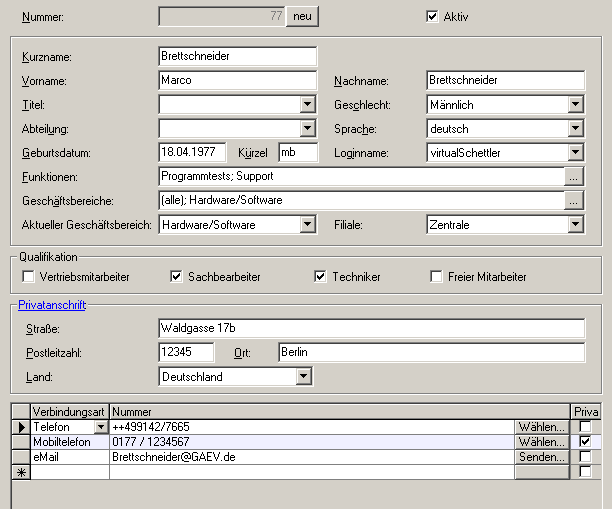Enable the Vertriebsmitarbeiter qualification checkbox
612x509 pixels.
pos(27,276)
